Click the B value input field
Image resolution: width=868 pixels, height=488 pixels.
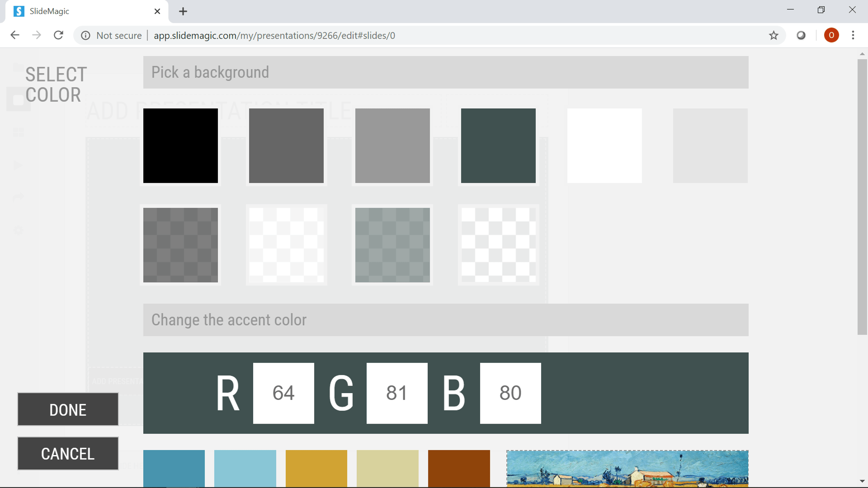[x=510, y=393]
